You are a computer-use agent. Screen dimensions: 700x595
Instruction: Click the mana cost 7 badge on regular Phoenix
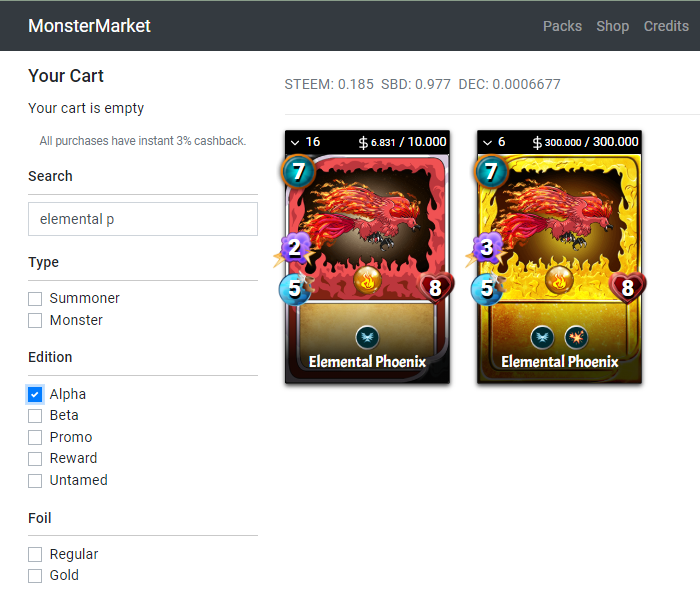coord(298,171)
